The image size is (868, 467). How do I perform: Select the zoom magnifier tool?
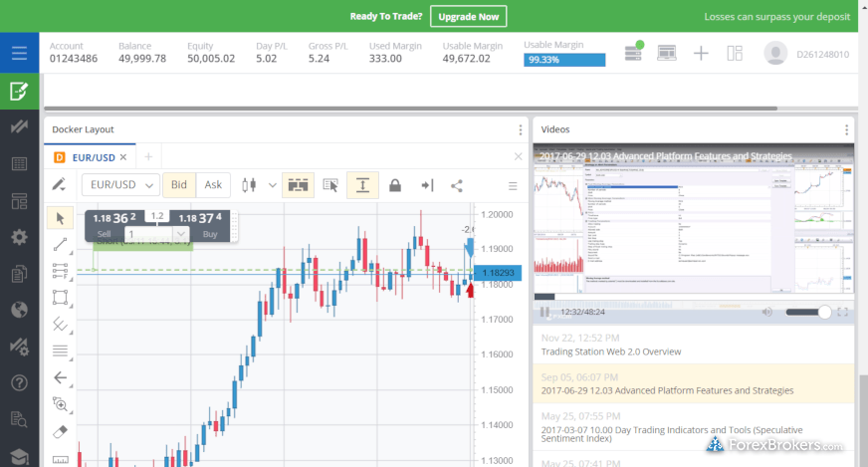(x=61, y=404)
